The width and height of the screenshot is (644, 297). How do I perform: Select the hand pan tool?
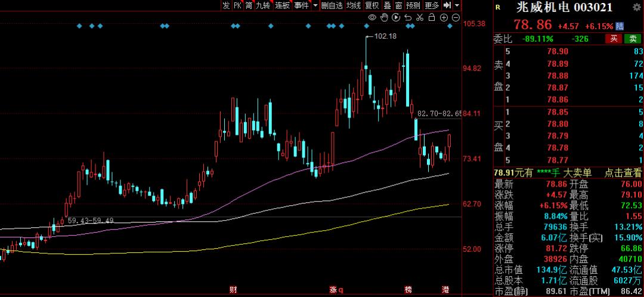point(384,17)
